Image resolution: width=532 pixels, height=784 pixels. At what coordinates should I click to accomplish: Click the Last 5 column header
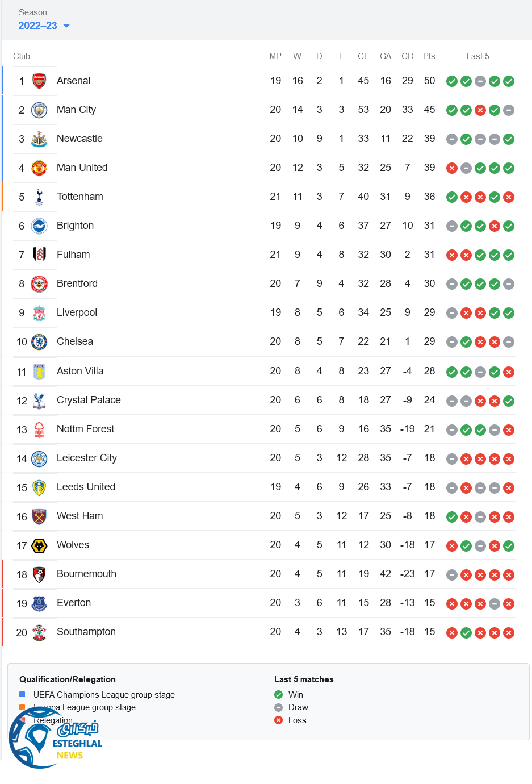click(477, 56)
